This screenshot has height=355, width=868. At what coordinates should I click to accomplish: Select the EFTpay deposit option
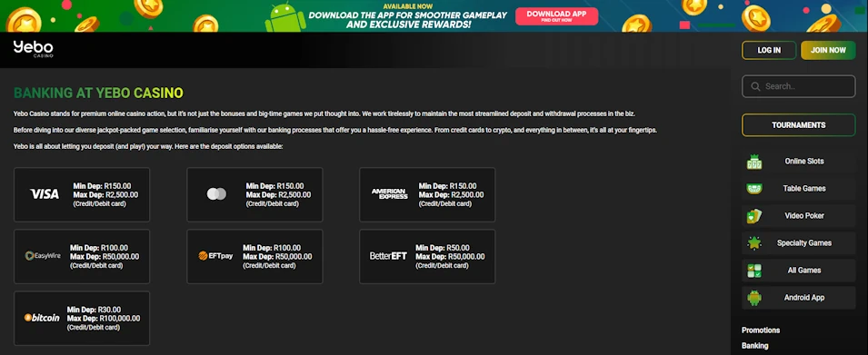click(x=254, y=257)
